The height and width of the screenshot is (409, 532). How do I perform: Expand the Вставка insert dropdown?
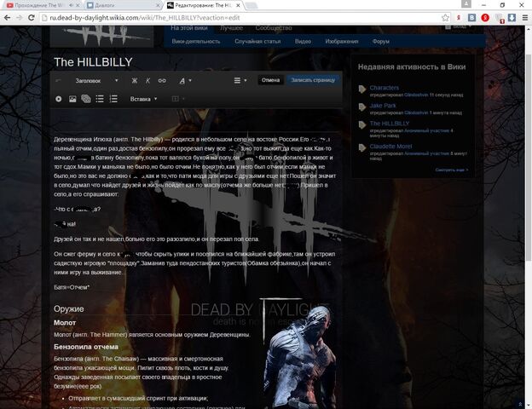point(143,99)
